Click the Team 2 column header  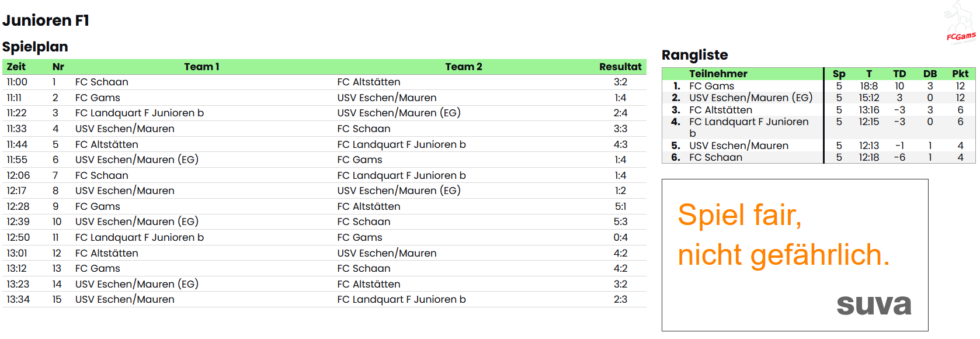pyautogui.click(x=464, y=67)
